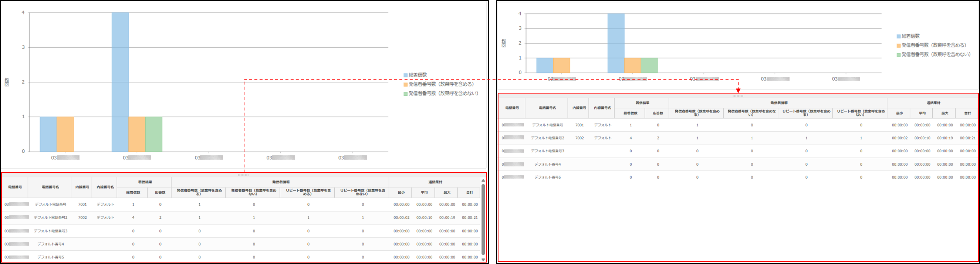Sort by 電話番号名 header in the scrolling table

[x=50, y=187]
